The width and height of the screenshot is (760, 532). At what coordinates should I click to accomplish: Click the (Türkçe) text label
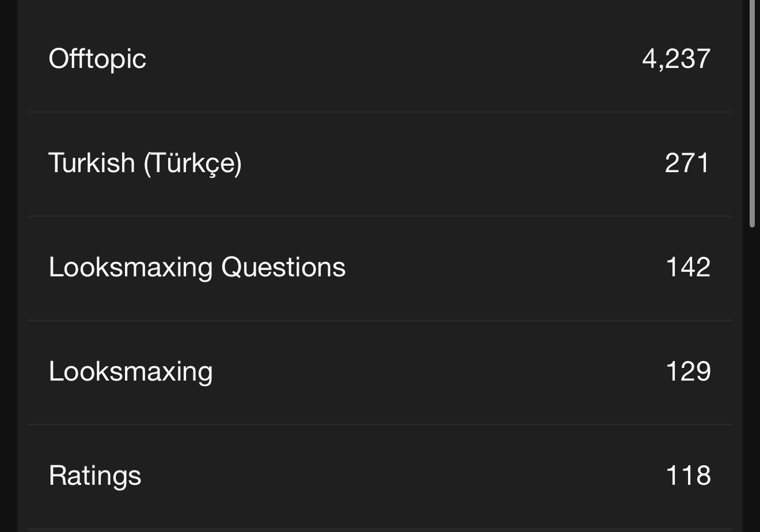click(x=192, y=163)
